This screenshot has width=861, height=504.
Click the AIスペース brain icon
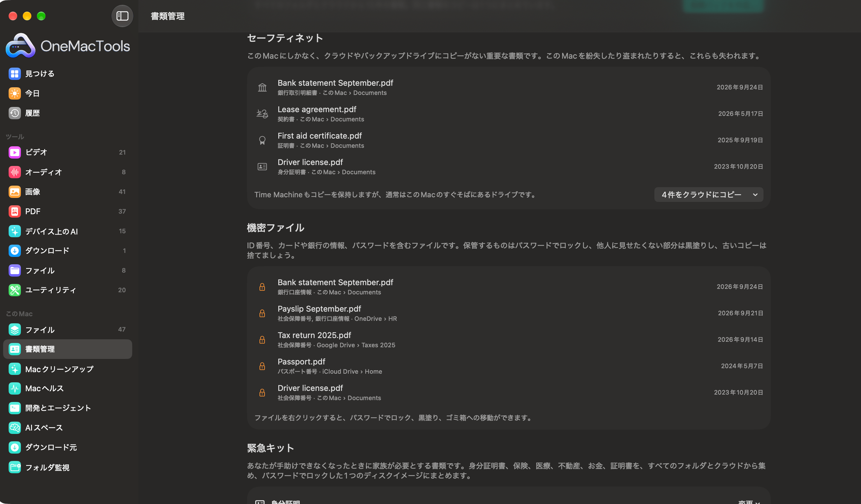tap(15, 427)
